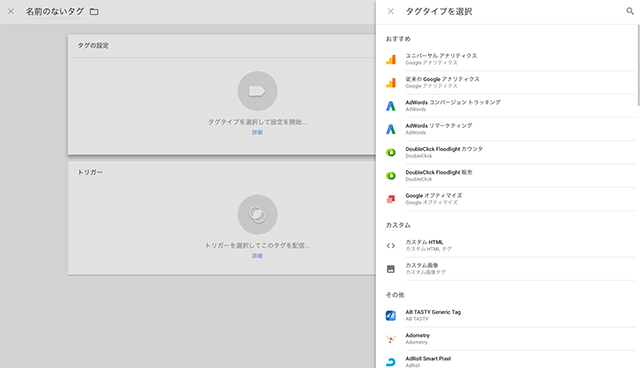640x368 pixels.
Task: Choose ユニバーサル アナリティクス tag type text
Action: (x=441, y=56)
